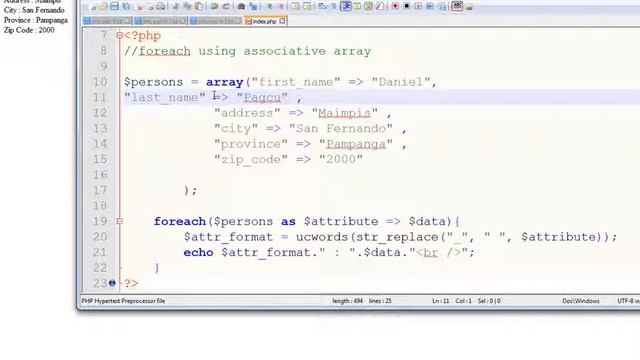Click the Paste clipboard icon
Screen dimensions: 640x360
tap(199, 6)
